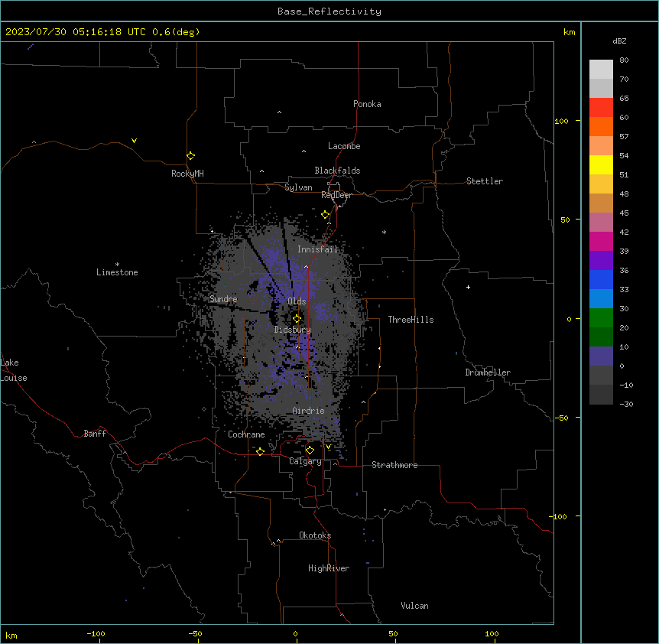This screenshot has width=659, height=644.
Task: Click the RedDeer city label
Action: point(336,195)
